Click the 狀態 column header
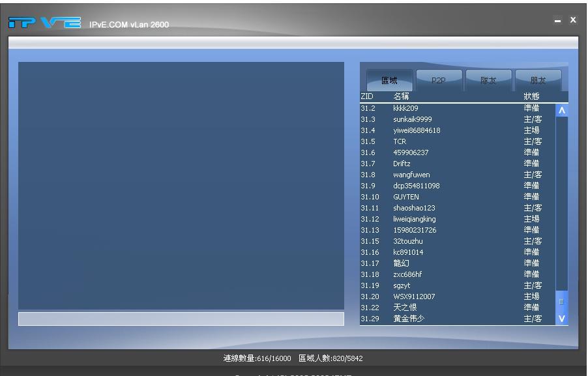 531,96
